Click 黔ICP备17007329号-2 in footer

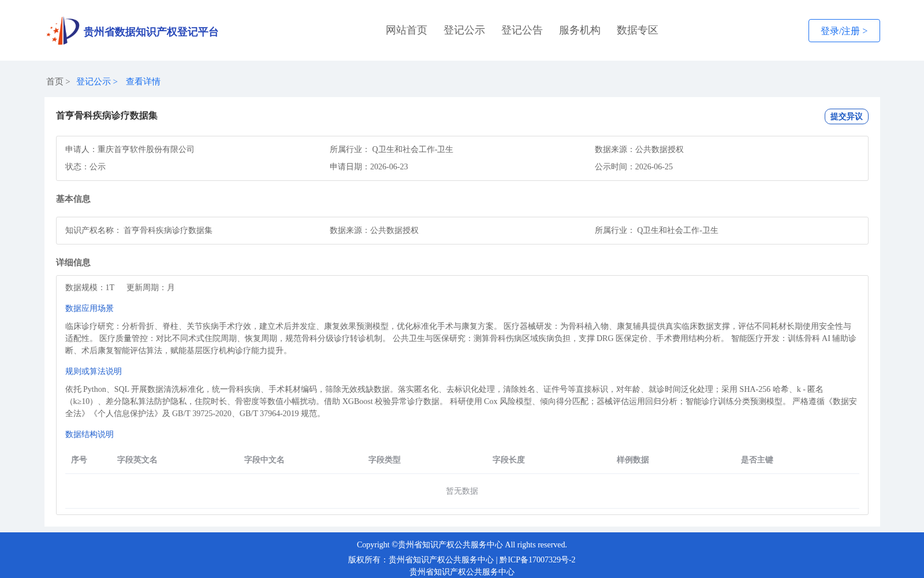point(538,560)
